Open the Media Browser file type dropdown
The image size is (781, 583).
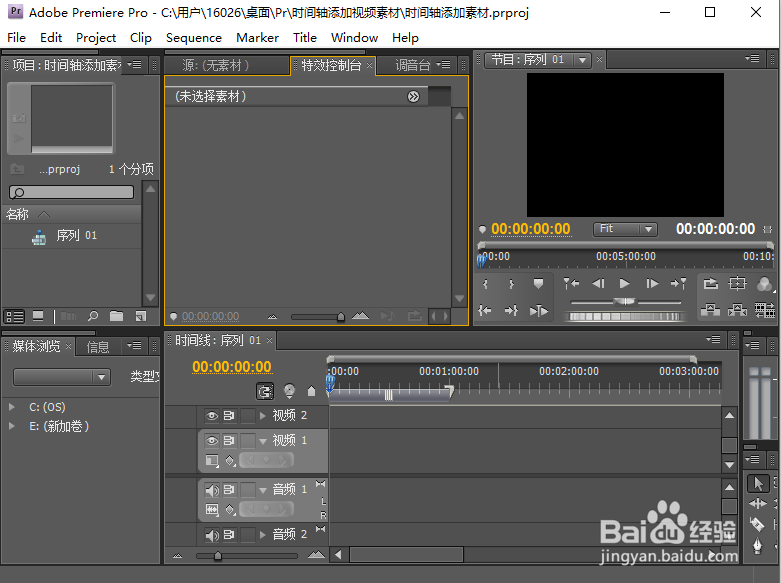pos(62,377)
